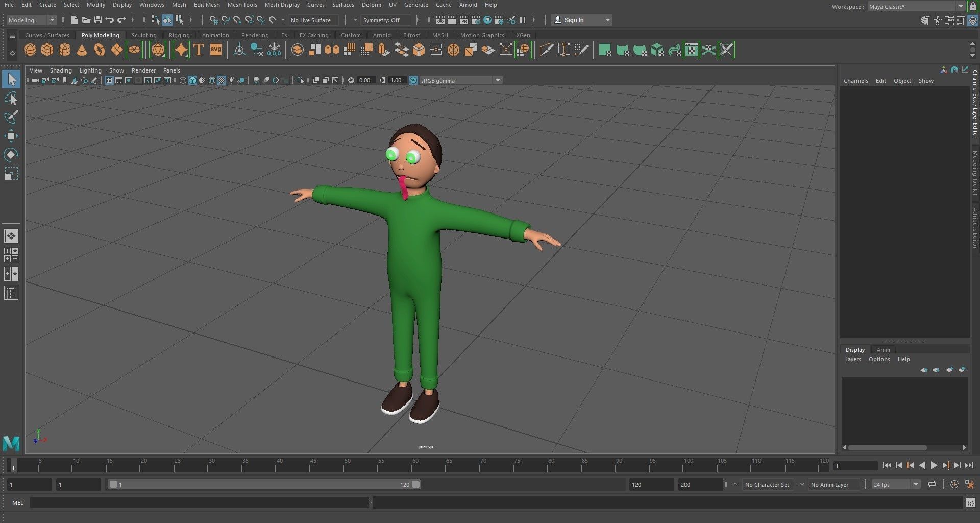Screen dimensions: 980x523
Task: Click Options in the Layer Editor
Action: pyautogui.click(x=879, y=359)
